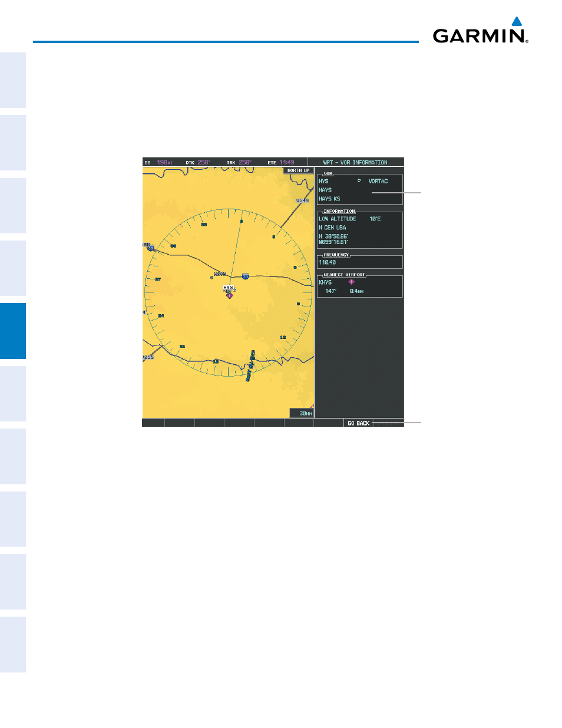Click the N 38°50.86' latitude value
Screen dimensions: 562x728
(333, 236)
